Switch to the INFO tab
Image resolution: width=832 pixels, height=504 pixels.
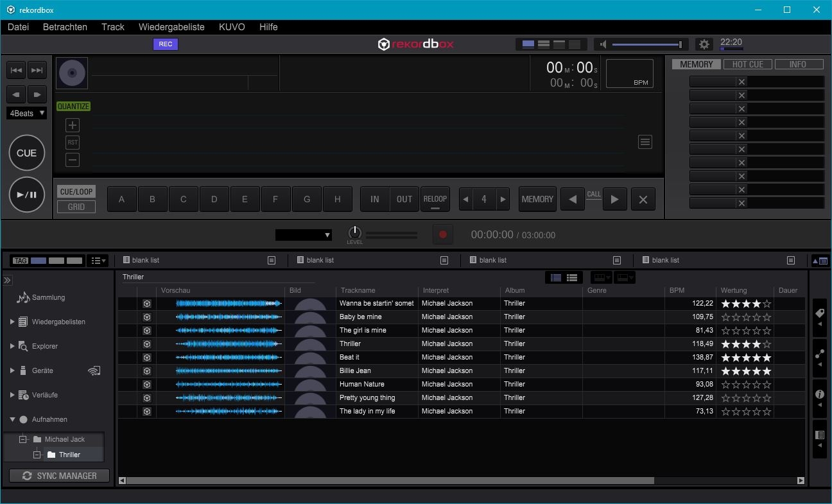(x=799, y=64)
